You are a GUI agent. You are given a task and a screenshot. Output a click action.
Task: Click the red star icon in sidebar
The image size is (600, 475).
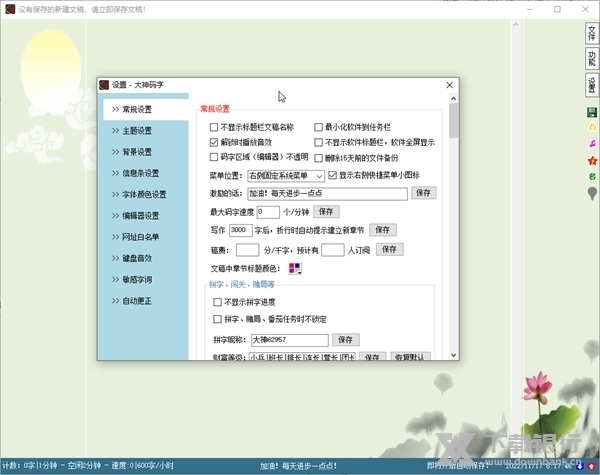click(592, 161)
